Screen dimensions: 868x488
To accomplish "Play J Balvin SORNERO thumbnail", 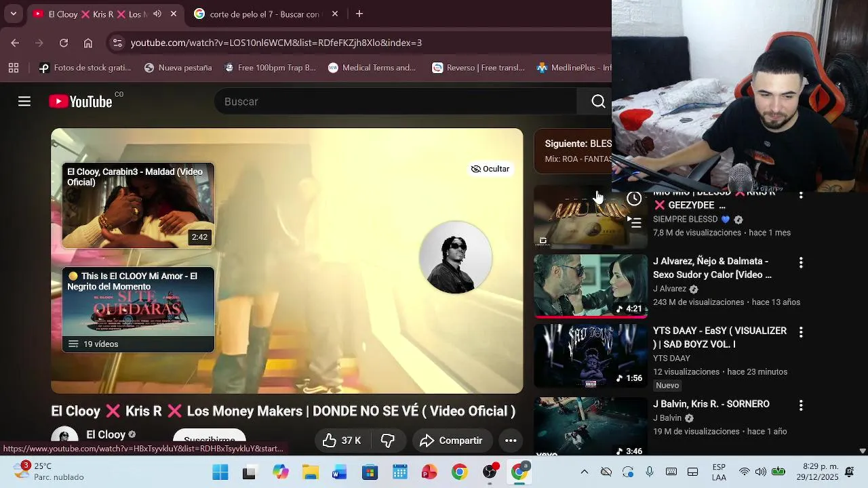I will (x=591, y=426).
